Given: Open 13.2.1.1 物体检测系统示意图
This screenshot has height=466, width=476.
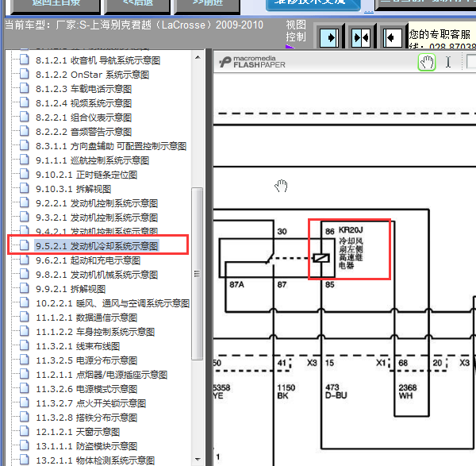Looking at the screenshot, I should [95, 460].
